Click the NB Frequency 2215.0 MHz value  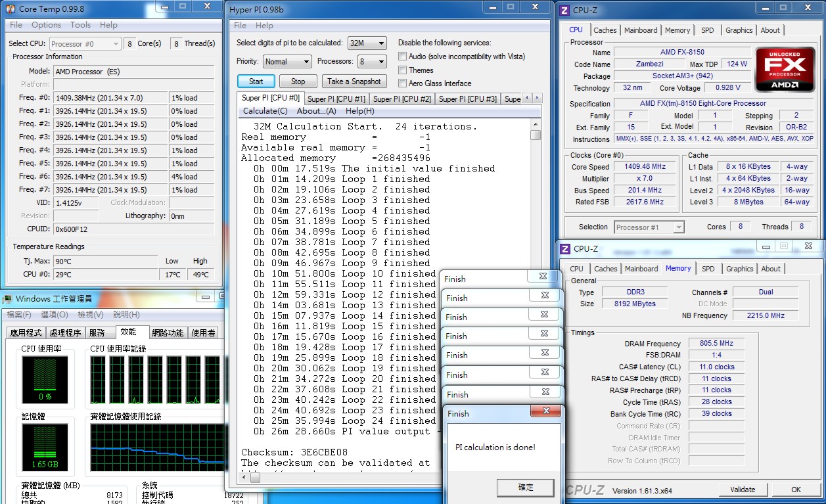pos(766,316)
